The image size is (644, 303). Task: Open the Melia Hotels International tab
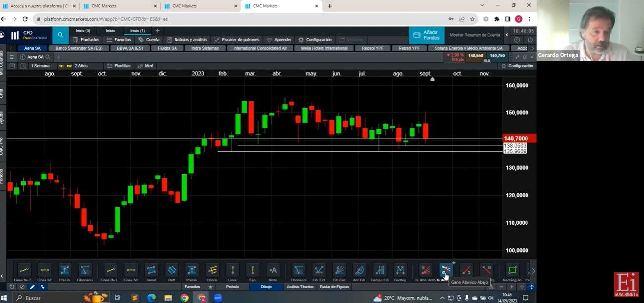click(x=324, y=48)
